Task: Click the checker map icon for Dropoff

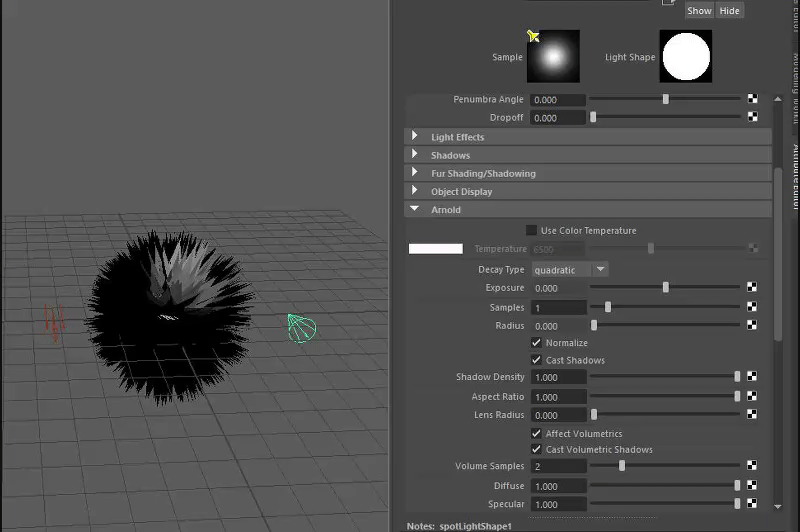Action: point(752,118)
